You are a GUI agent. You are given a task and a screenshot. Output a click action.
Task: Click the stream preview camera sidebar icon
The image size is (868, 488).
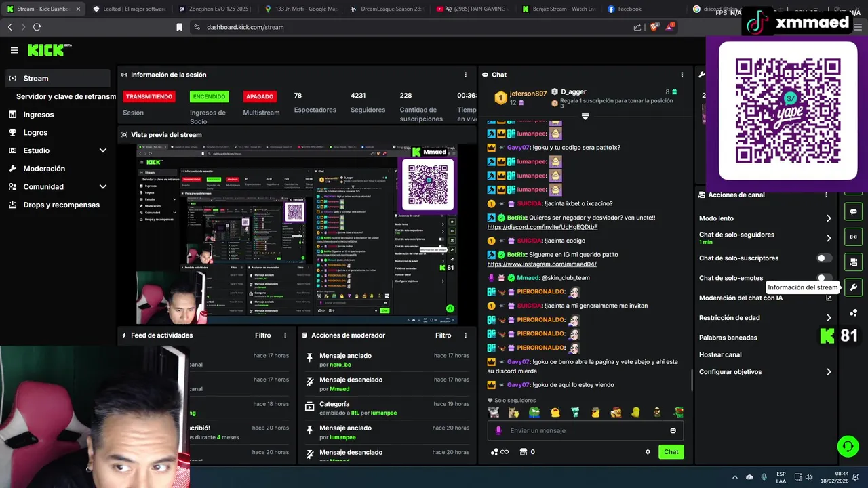tap(853, 262)
